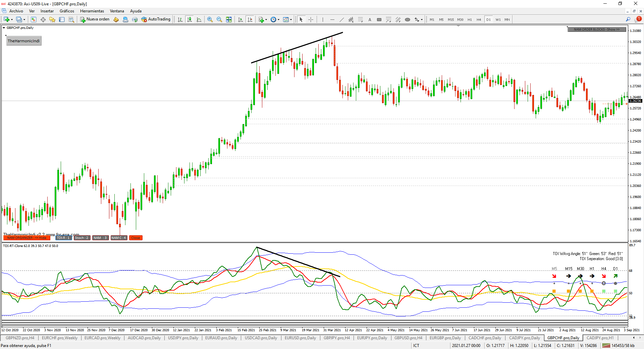Click the Nueva orden button
This screenshot has height=349, width=644.
pyautogui.click(x=95, y=19)
